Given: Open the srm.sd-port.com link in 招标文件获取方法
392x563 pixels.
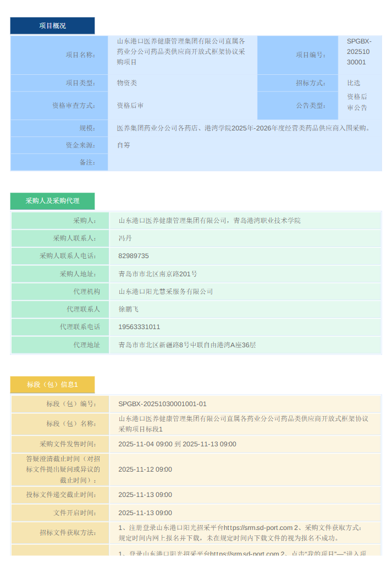Looking at the screenshot, I should pyautogui.click(x=258, y=528).
